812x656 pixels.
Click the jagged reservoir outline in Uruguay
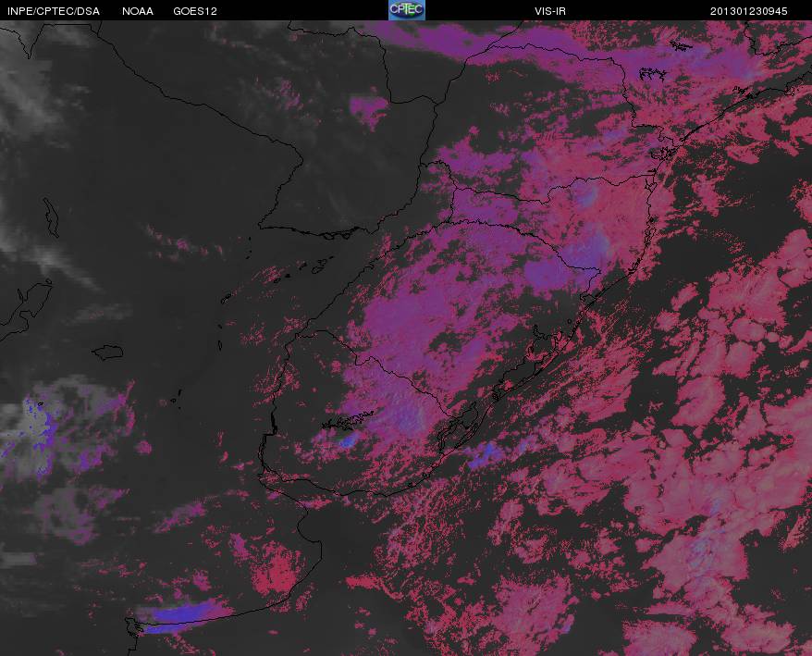348,420
